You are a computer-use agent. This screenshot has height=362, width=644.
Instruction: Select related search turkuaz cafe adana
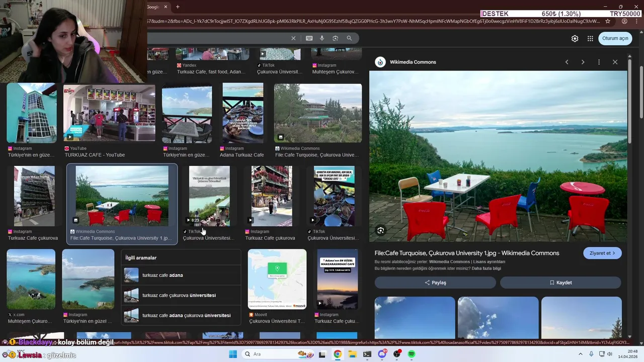point(181,275)
